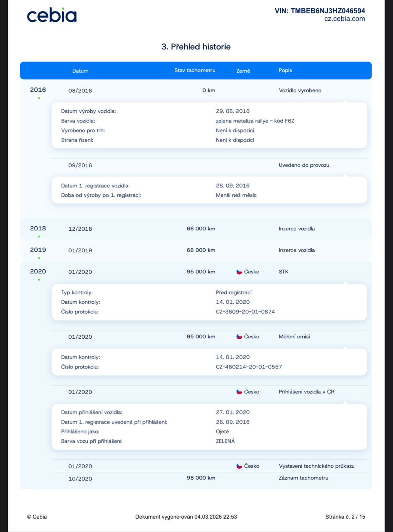The width and height of the screenshot is (393, 532).
Task: Click the VIN number in the header
Action: pyautogui.click(x=327, y=11)
